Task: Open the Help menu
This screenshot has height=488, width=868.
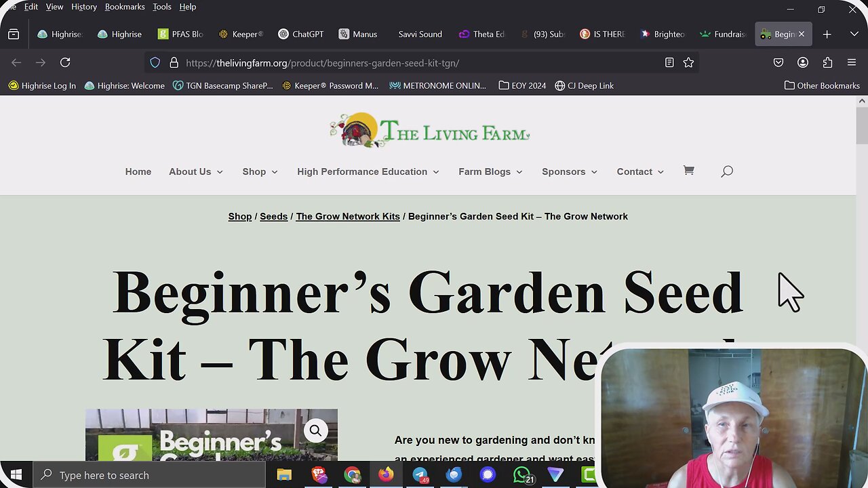Action: point(188,7)
